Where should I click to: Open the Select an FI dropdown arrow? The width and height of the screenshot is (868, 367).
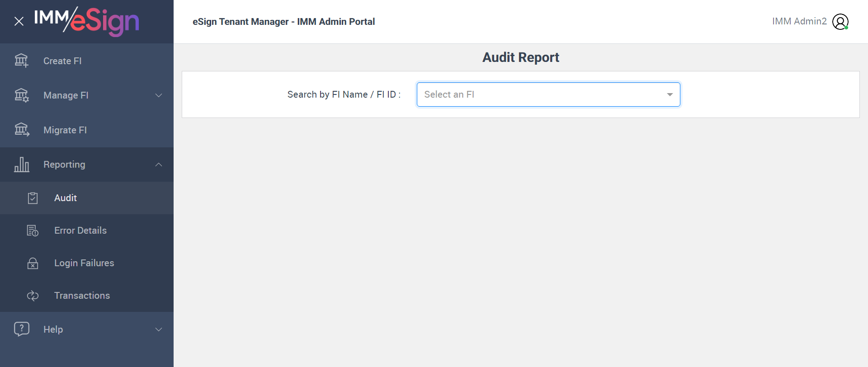[670, 94]
